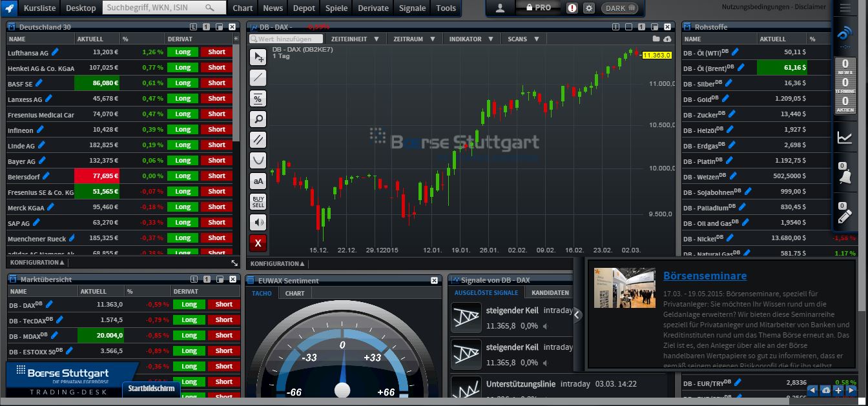Click the red X delete drawings tool
Screen dimensions: 868x406
(258, 243)
